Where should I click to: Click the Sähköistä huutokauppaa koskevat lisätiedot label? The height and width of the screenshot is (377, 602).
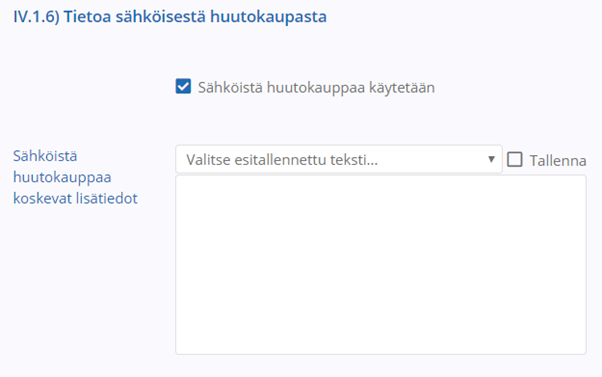(x=75, y=177)
